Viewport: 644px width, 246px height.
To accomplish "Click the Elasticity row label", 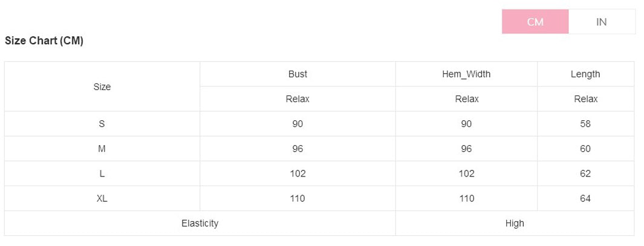I will [200, 224].
